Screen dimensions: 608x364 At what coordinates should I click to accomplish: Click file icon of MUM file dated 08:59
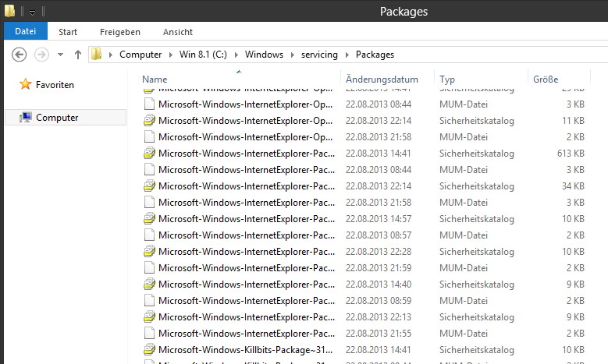[x=149, y=301]
